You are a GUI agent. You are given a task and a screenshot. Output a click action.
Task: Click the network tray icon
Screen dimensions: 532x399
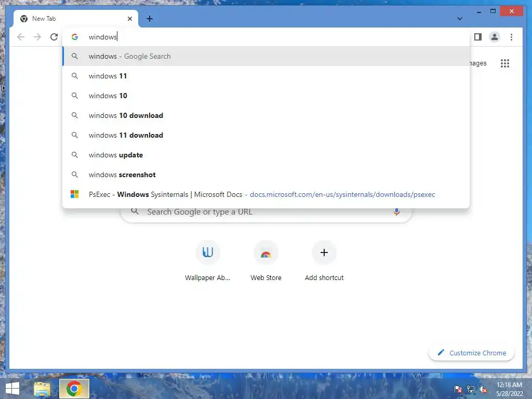(x=471, y=389)
